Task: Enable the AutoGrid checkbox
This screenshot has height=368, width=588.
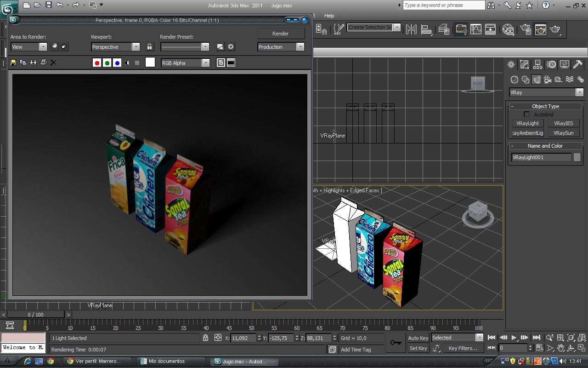Action: coord(526,115)
